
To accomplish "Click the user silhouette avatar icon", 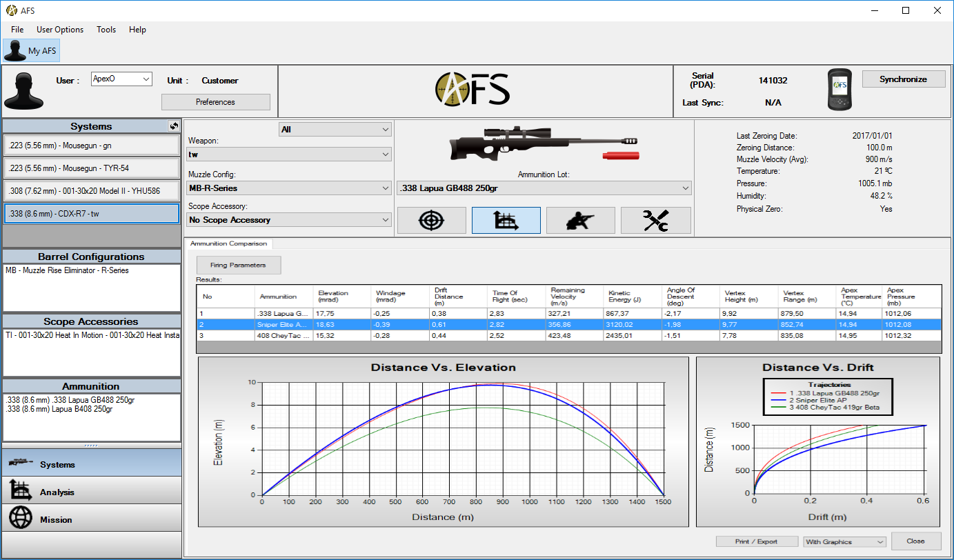I will click(x=23, y=91).
